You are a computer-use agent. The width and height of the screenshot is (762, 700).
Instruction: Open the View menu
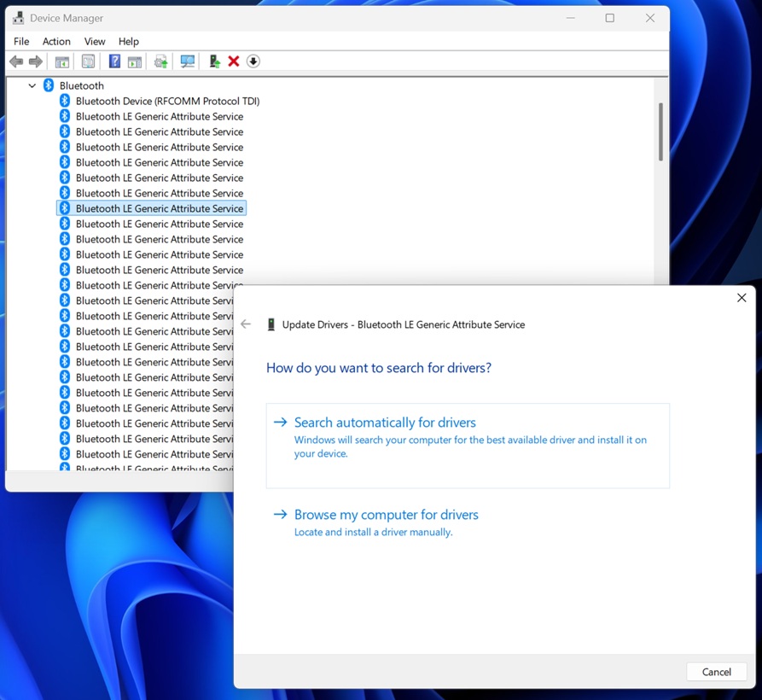tap(94, 41)
